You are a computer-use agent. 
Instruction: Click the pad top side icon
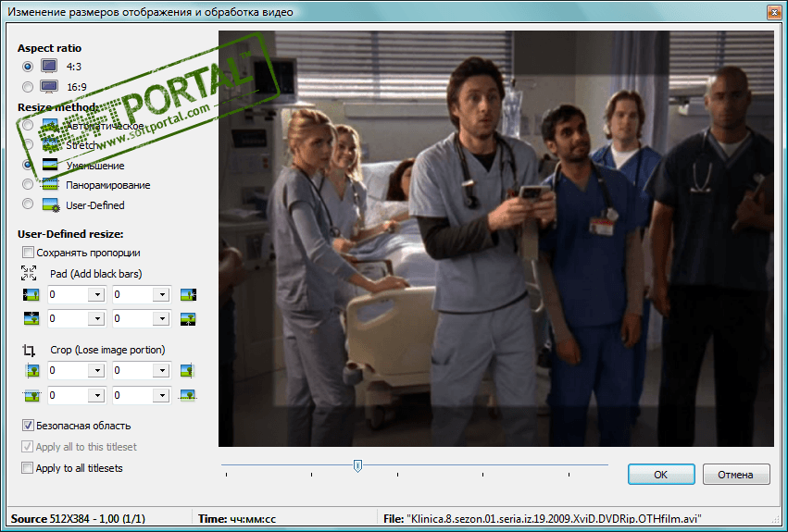coord(31,318)
